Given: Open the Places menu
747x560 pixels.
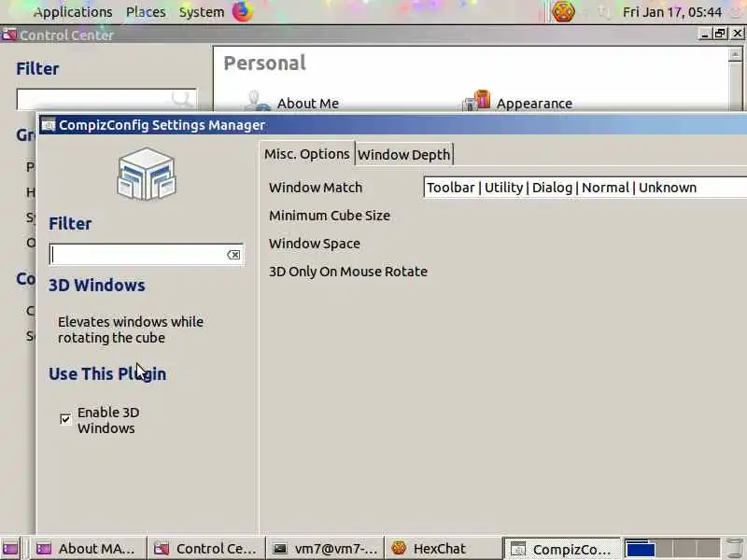Looking at the screenshot, I should pos(146,12).
